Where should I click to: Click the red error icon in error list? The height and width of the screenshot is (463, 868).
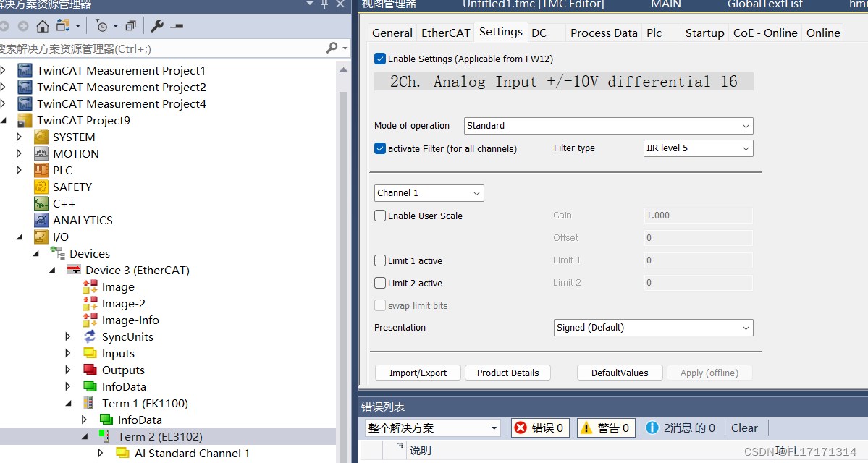click(521, 428)
